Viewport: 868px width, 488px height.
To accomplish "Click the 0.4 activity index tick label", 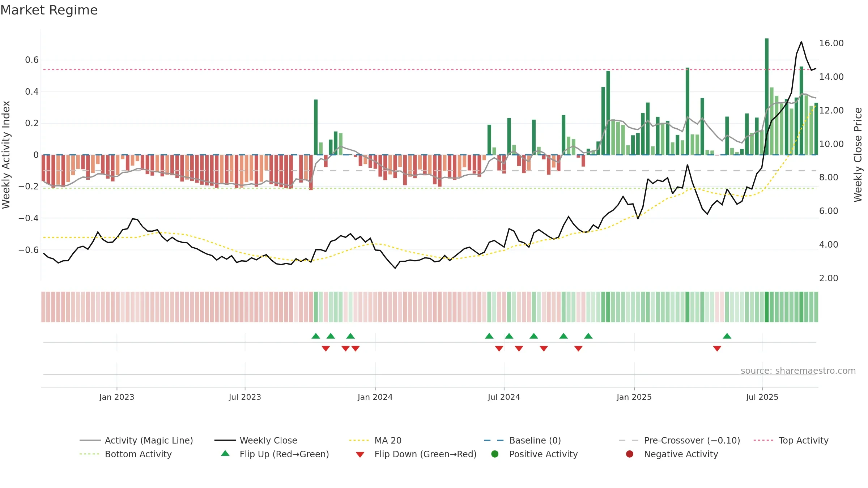I will pyautogui.click(x=32, y=91).
